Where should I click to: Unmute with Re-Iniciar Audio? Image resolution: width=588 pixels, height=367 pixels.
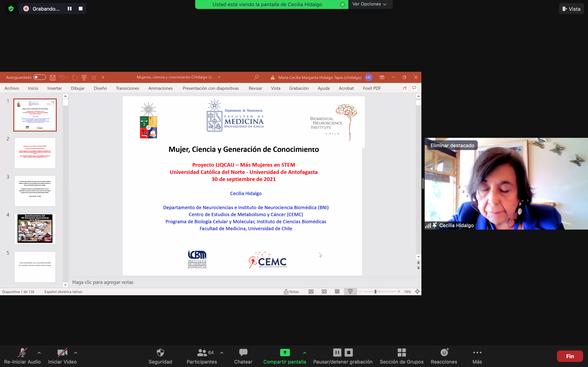click(x=22, y=353)
